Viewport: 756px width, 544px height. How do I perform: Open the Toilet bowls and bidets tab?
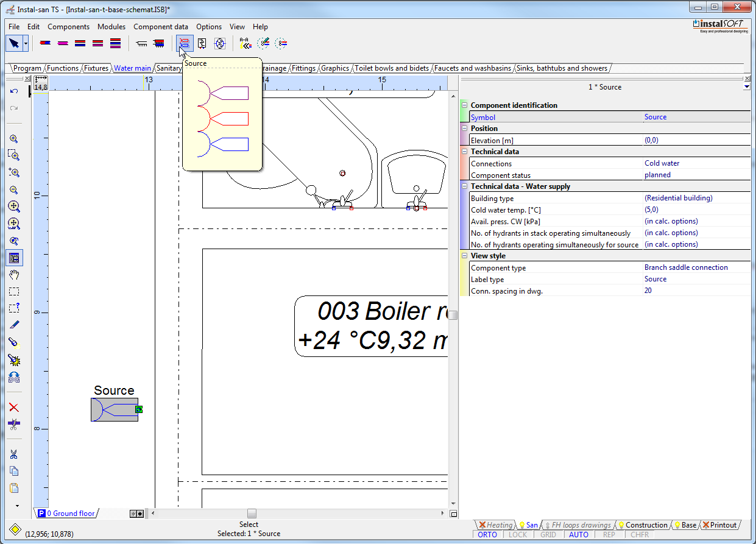(x=392, y=68)
